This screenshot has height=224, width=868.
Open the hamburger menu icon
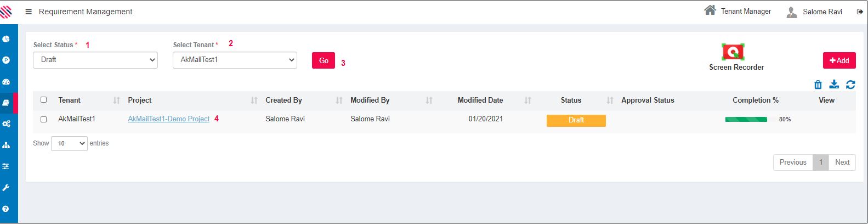29,12
